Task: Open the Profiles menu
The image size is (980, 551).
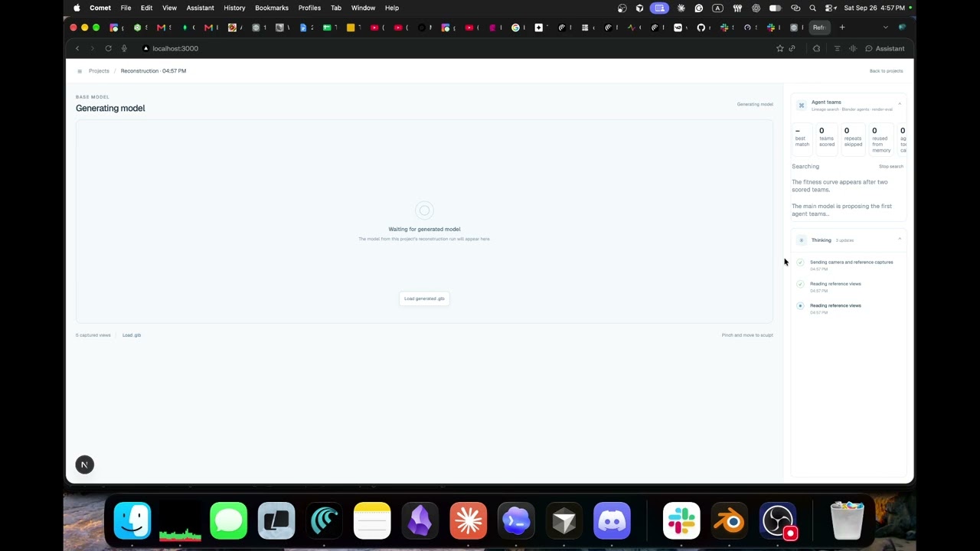Action: [x=309, y=8]
